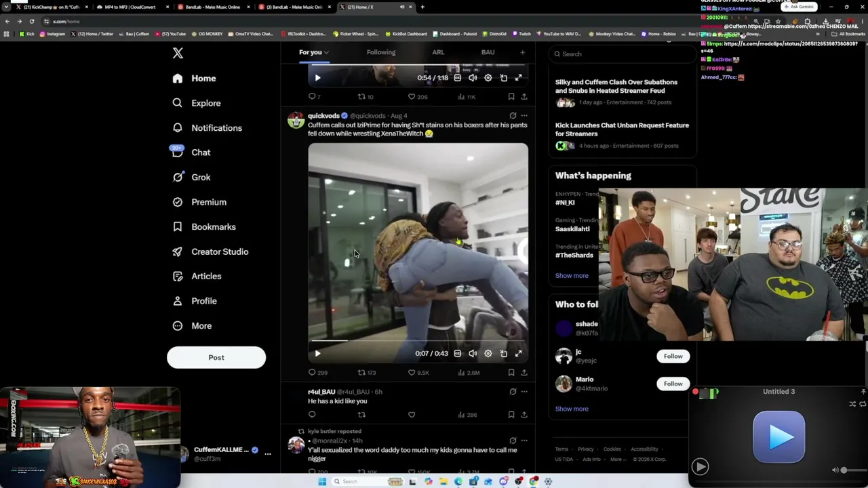Viewport: 868px width, 488px height.
Task: Add a new timeline tab with plus
Action: pos(522,52)
